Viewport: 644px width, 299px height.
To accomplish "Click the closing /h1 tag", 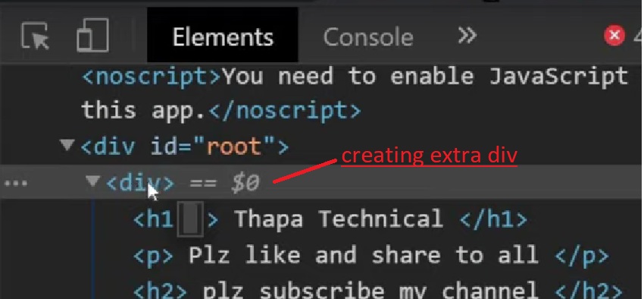I will [493, 219].
